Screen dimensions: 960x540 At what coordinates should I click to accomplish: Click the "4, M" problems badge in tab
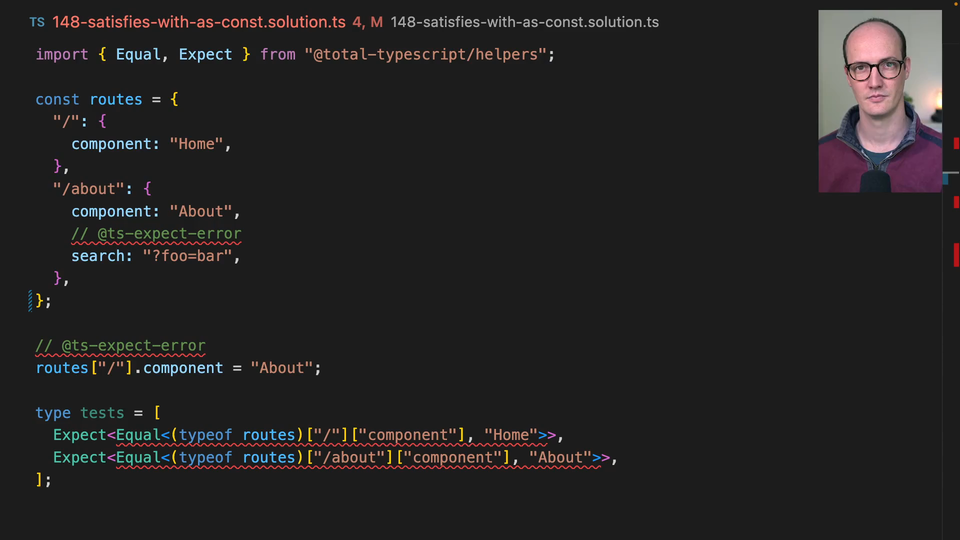pos(368,22)
